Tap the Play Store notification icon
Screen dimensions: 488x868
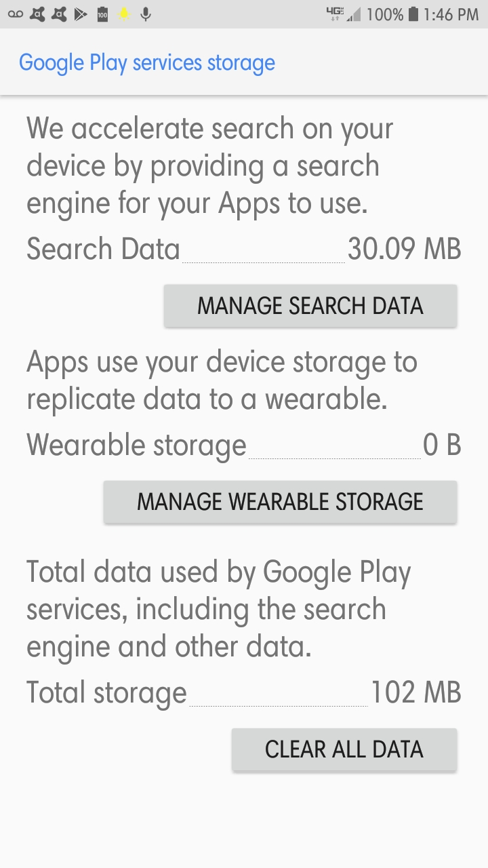[x=81, y=14]
